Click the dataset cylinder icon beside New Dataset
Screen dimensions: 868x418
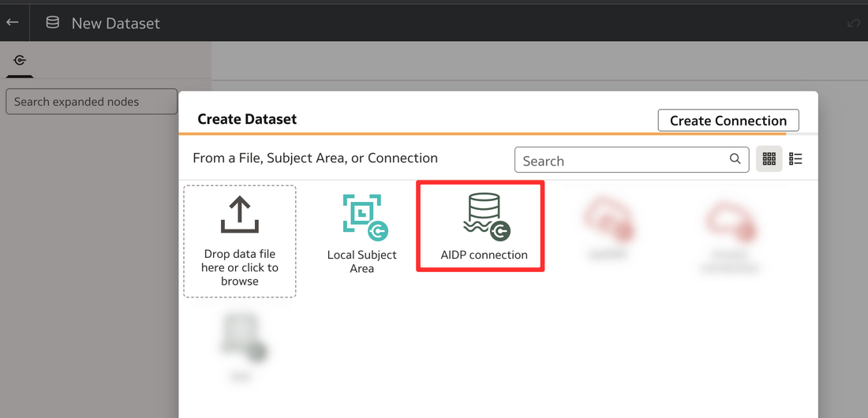click(53, 23)
